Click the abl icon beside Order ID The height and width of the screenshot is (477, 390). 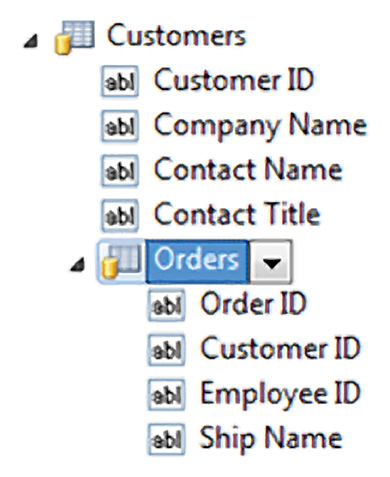pos(166,305)
